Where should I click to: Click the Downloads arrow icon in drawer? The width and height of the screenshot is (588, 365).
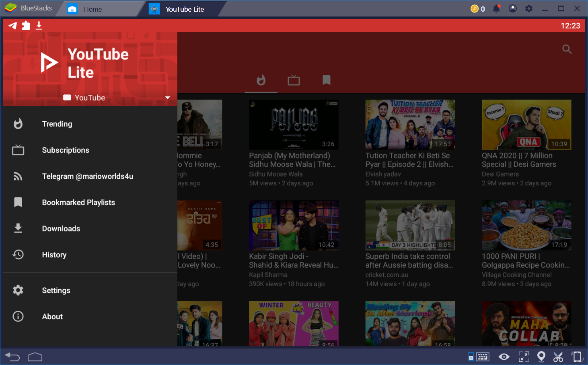point(18,228)
